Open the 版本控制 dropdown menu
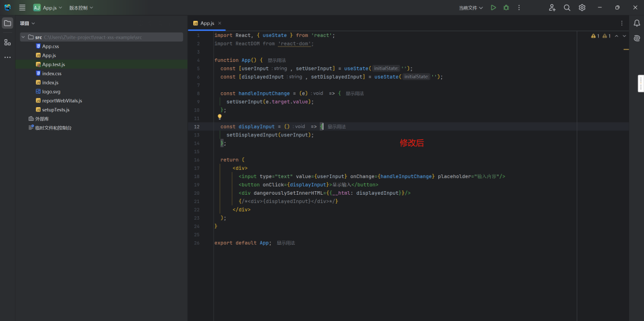The width and height of the screenshot is (644, 321). (x=81, y=8)
